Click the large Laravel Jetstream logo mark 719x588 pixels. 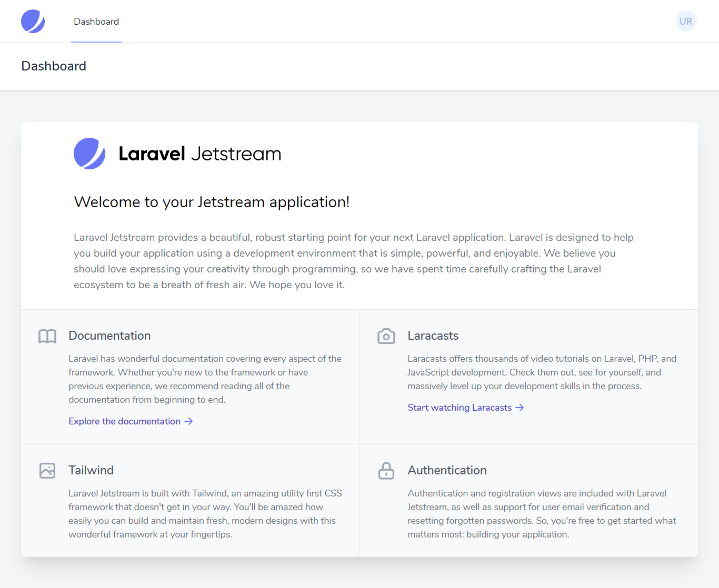[x=89, y=154]
